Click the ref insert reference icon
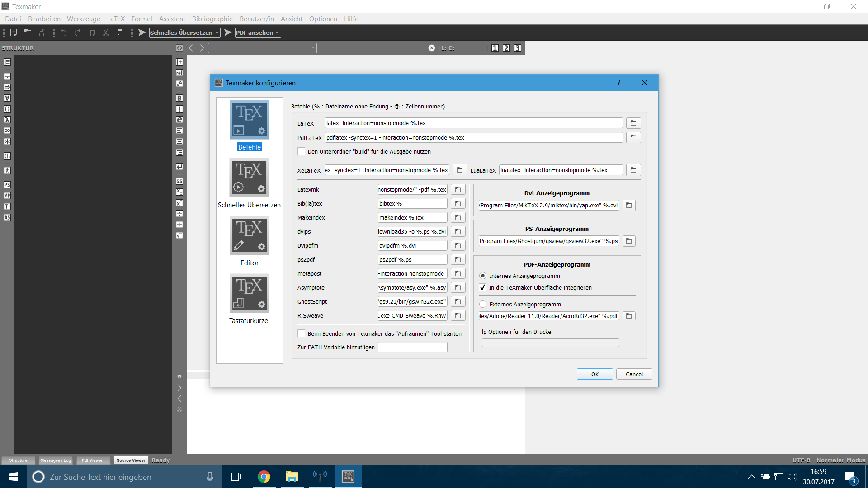 pyautogui.click(x=179, y=73)
